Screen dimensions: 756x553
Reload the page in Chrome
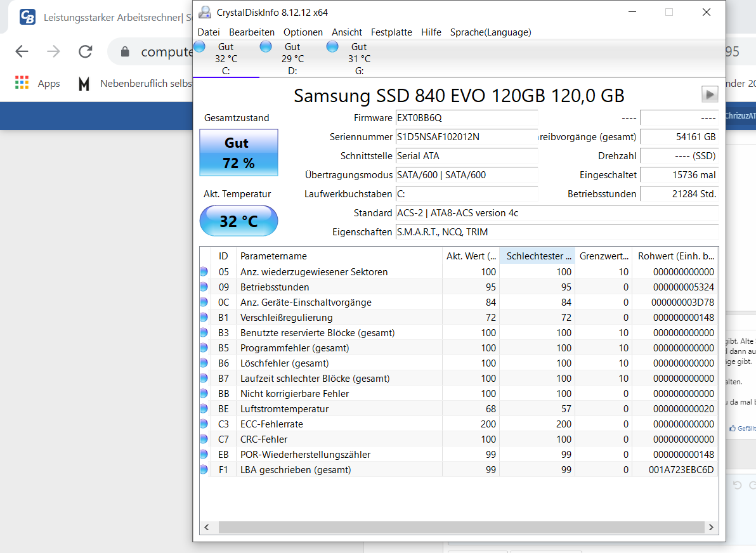pyautogui.click(x=86, y=51)
